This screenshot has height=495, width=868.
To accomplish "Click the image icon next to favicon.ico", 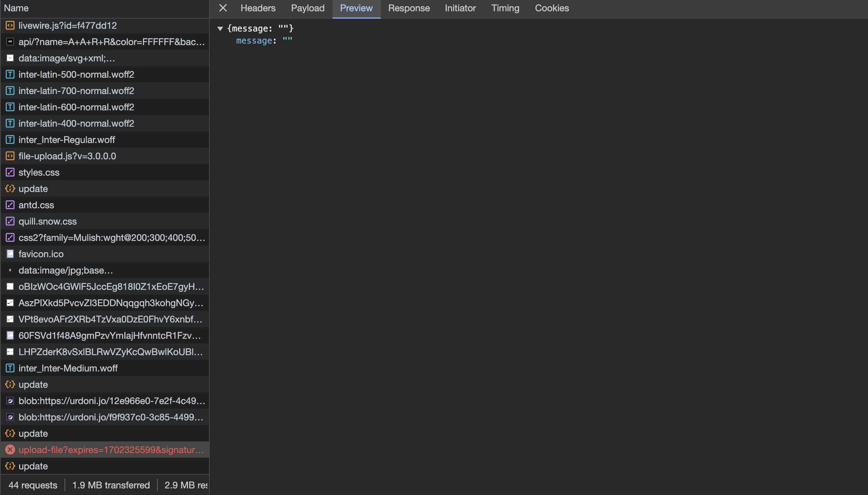I will point(10,254).
